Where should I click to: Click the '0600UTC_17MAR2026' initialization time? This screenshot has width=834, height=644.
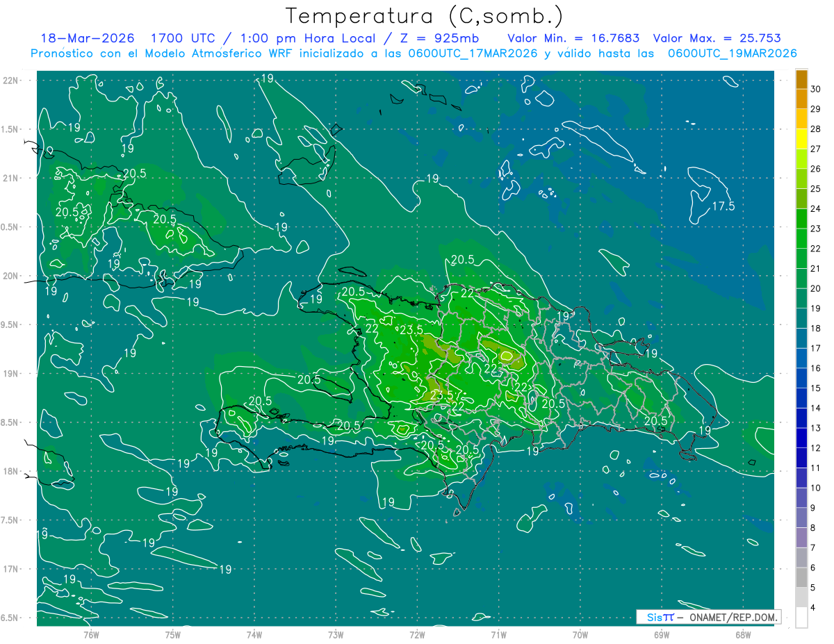(x=472, y=53)
